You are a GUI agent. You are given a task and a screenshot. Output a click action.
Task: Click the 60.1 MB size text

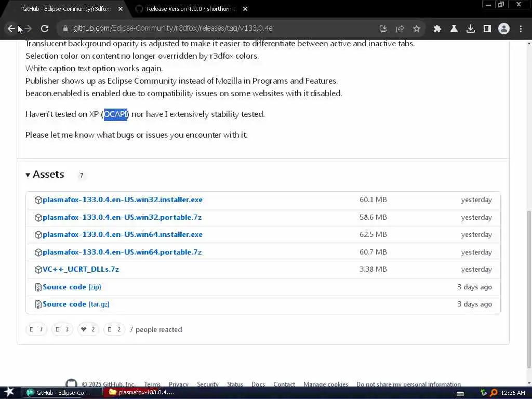[373, 200]
